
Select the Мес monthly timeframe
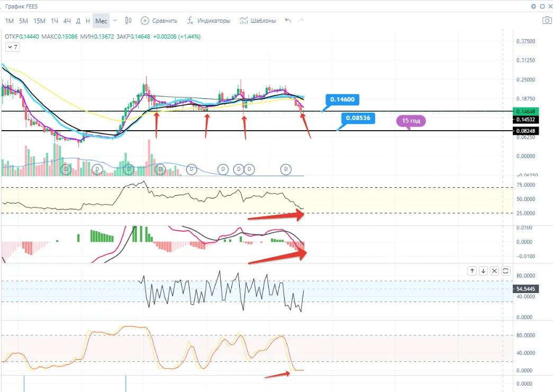101,21
